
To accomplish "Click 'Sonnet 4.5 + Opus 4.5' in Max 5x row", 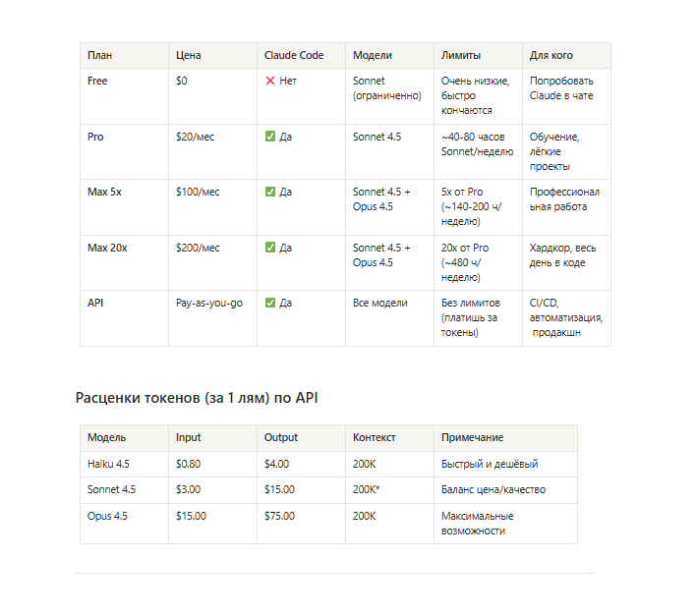I will pyautogui.click(x=381, y=199).
